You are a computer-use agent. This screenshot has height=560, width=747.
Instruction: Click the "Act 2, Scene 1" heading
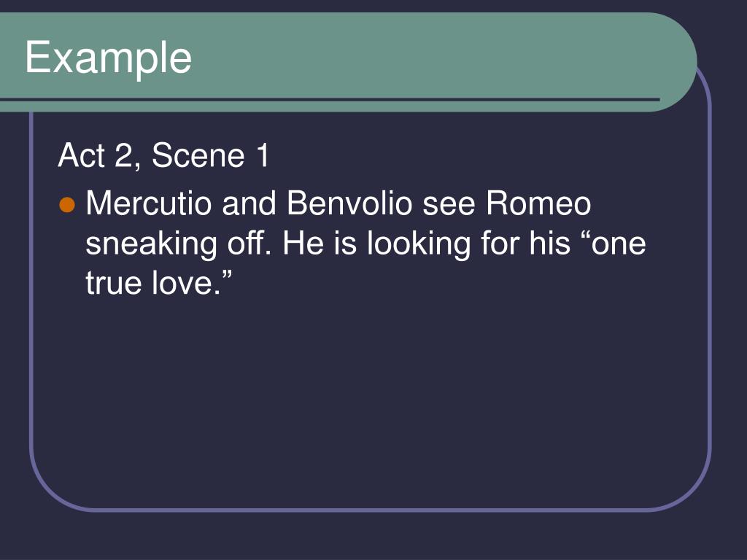pos(163,155)
